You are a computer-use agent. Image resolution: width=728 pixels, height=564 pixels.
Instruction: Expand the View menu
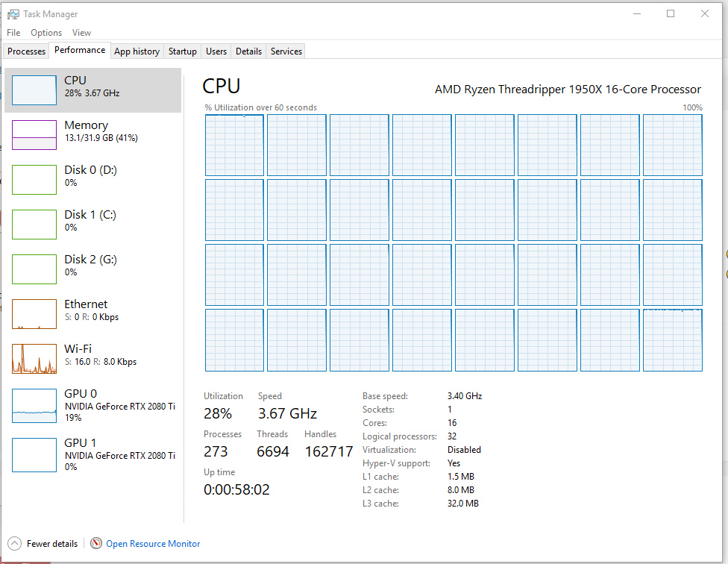pyautogui.click(x=81, y=33)
